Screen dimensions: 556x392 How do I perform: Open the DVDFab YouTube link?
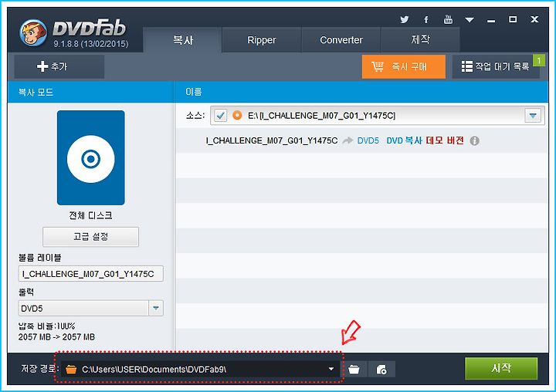[448, 19]
